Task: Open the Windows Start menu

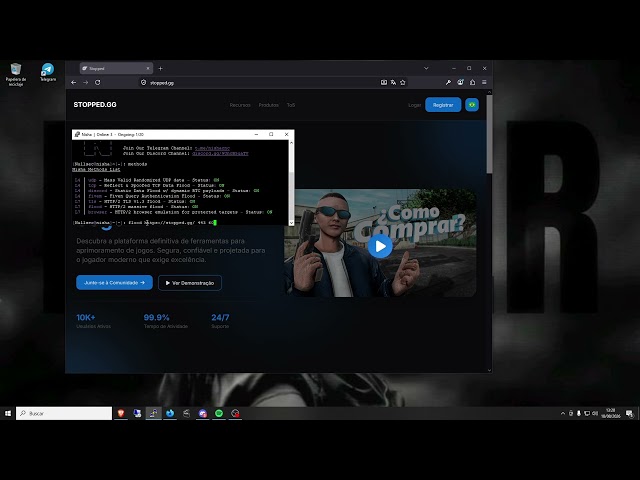Action: (x=8, y=413)
